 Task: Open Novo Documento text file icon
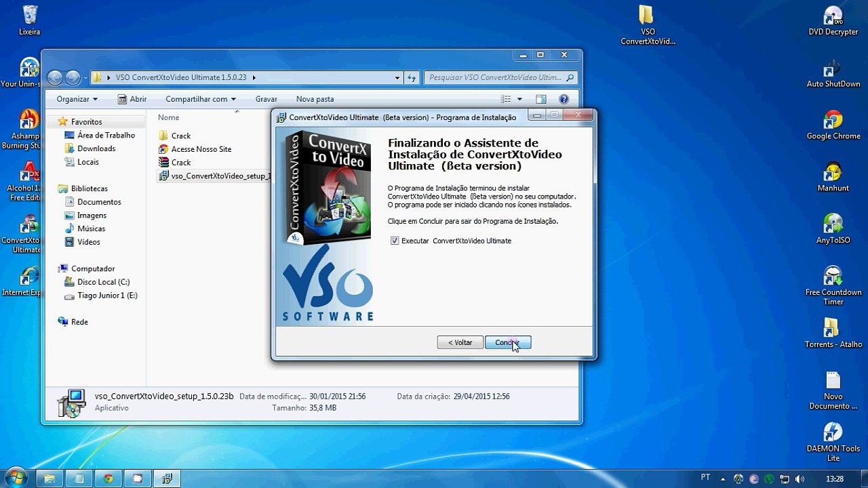pos(833,390)
